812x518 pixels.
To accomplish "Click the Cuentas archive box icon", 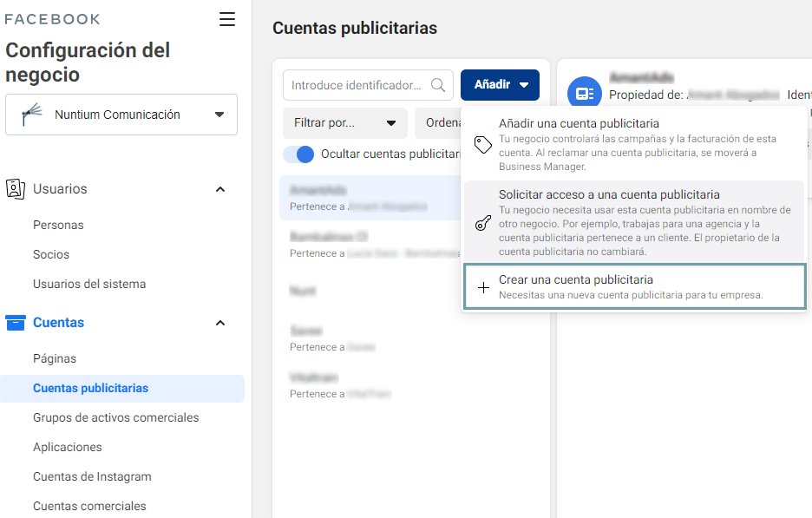I will pos(16,323).
